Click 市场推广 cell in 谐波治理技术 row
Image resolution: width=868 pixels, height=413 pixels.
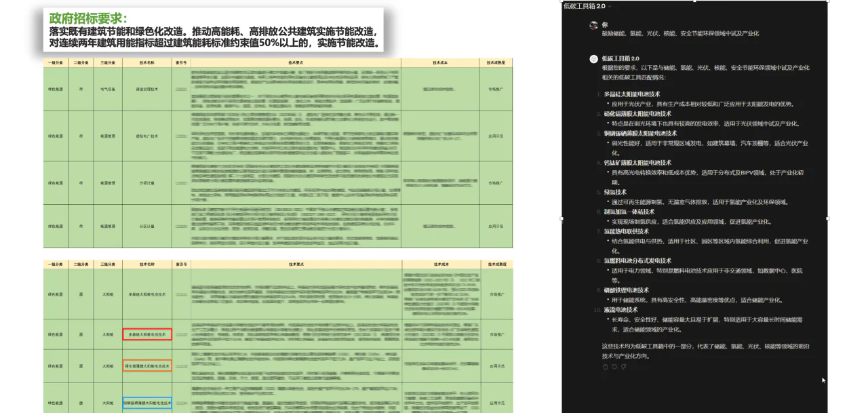[x=496, y=89]
